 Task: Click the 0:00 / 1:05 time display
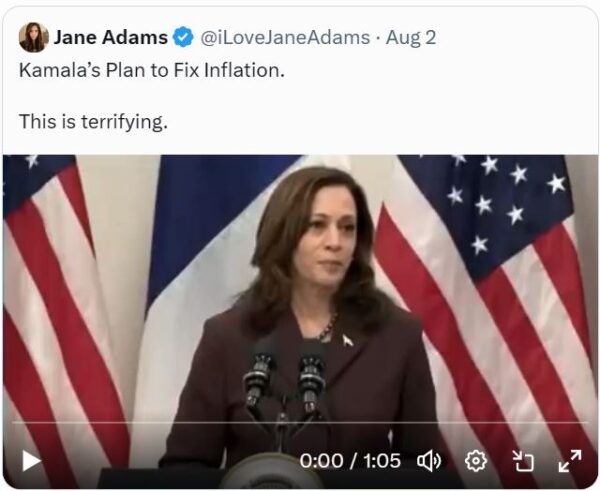[350, 461]
